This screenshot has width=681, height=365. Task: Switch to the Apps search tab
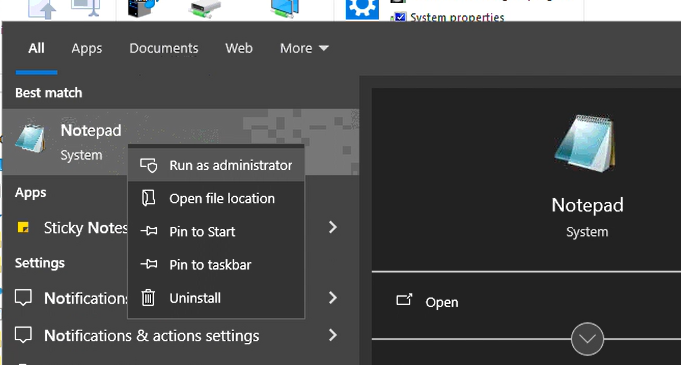coord(87,48)
